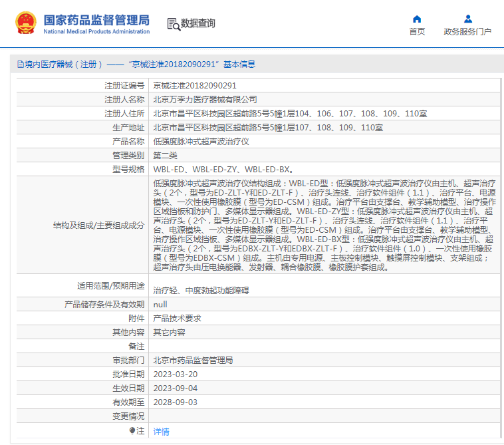Select the 生产地址 address value

[268, 128]
